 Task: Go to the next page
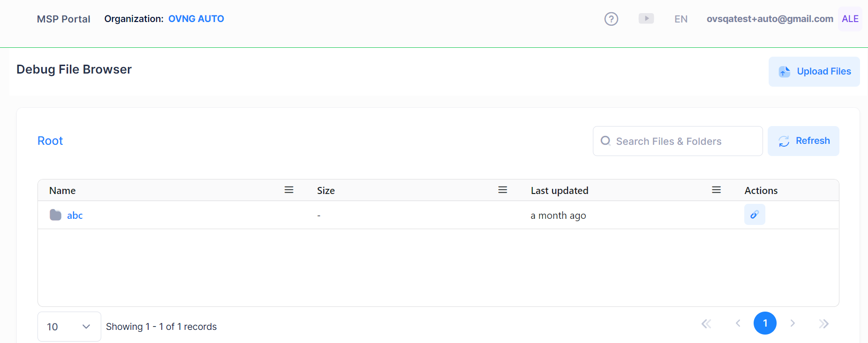793,323
